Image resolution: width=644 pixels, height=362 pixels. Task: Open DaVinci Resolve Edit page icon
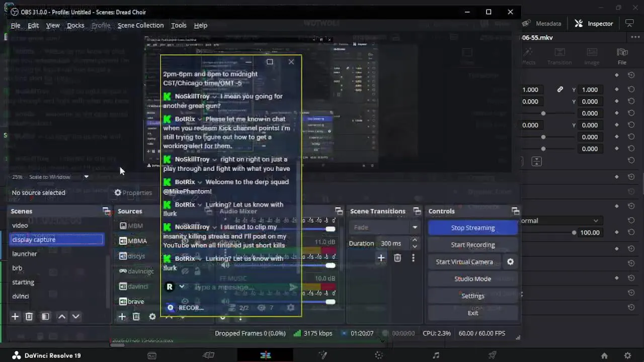(266, 355)
